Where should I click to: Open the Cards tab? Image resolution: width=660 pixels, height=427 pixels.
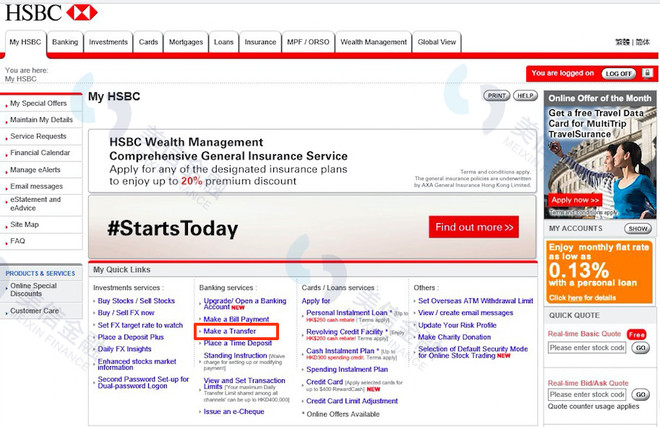click(x=148, y=42)
